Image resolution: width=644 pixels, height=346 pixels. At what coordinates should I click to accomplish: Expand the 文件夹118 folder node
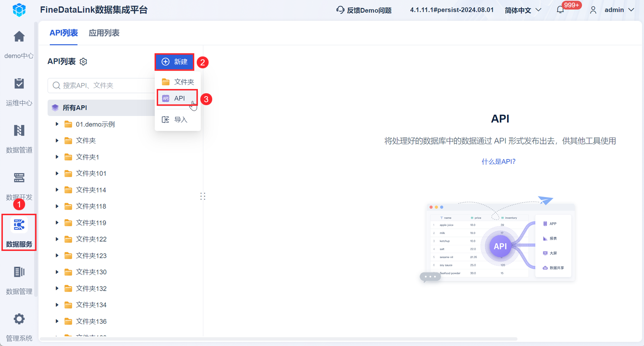click(57, 206)
